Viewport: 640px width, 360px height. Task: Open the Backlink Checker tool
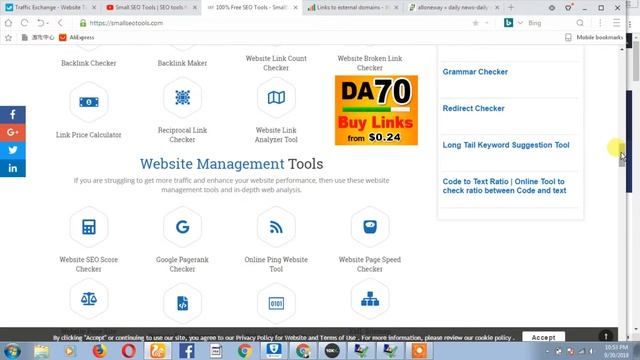89,63
